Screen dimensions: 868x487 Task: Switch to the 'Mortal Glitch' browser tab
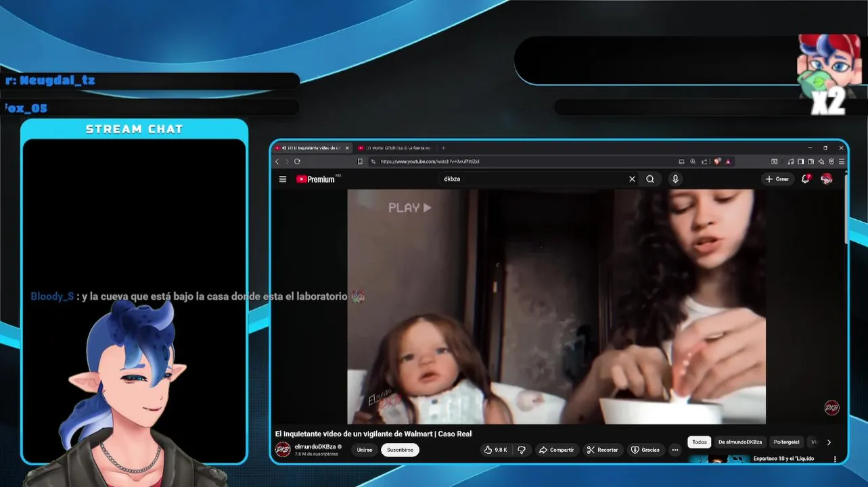pyautogui.click(x=396, y=147)
